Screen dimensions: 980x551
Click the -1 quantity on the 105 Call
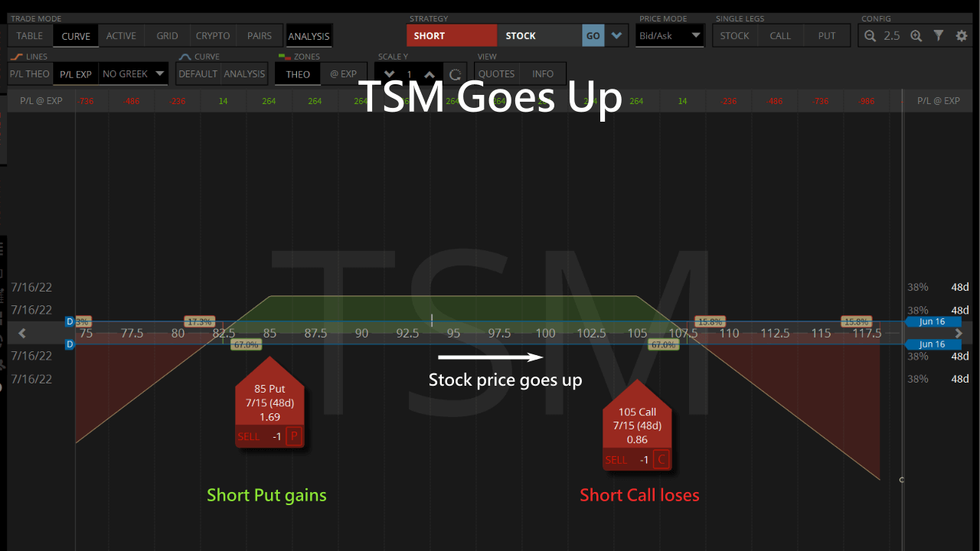(x=645, y=460)
